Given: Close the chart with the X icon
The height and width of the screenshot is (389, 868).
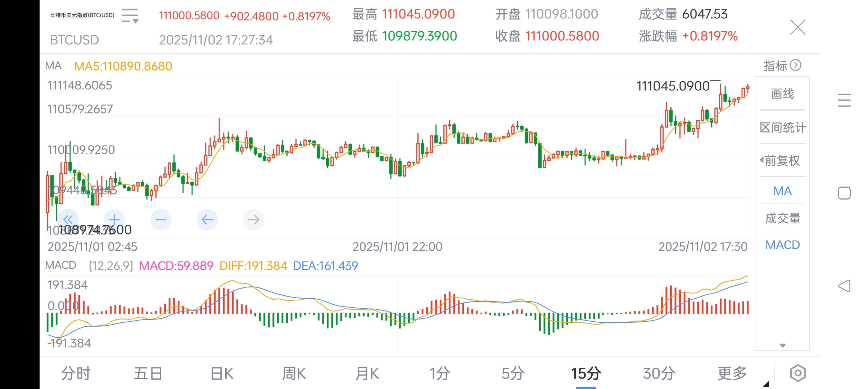Looking at the screenshot, I should coord(797,27).
